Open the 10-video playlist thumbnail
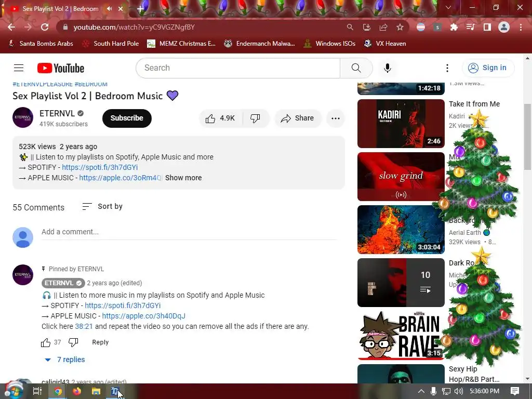The width and height of the screenshot is (532, 399). [401, 283]
